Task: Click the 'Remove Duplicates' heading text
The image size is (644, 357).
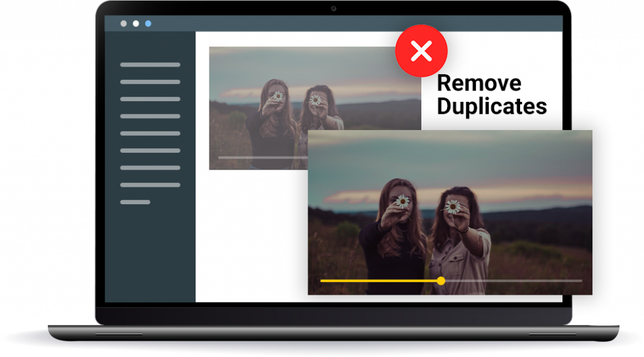Action: pos(492,95)
